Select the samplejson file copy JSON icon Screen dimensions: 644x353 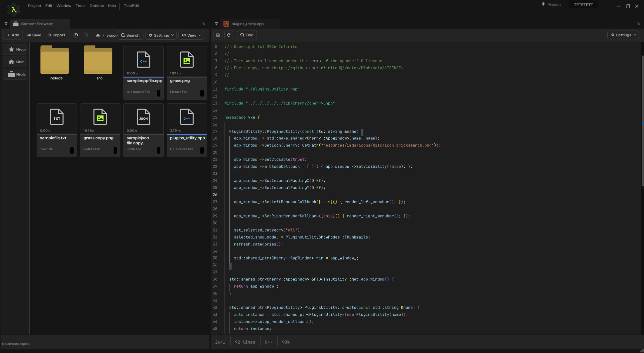(x=143, y=117)
